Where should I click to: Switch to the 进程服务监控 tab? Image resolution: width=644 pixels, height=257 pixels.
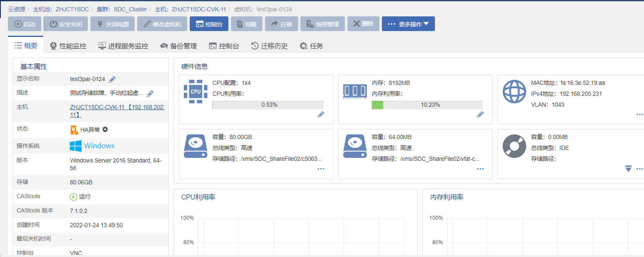tap(123, 46)
